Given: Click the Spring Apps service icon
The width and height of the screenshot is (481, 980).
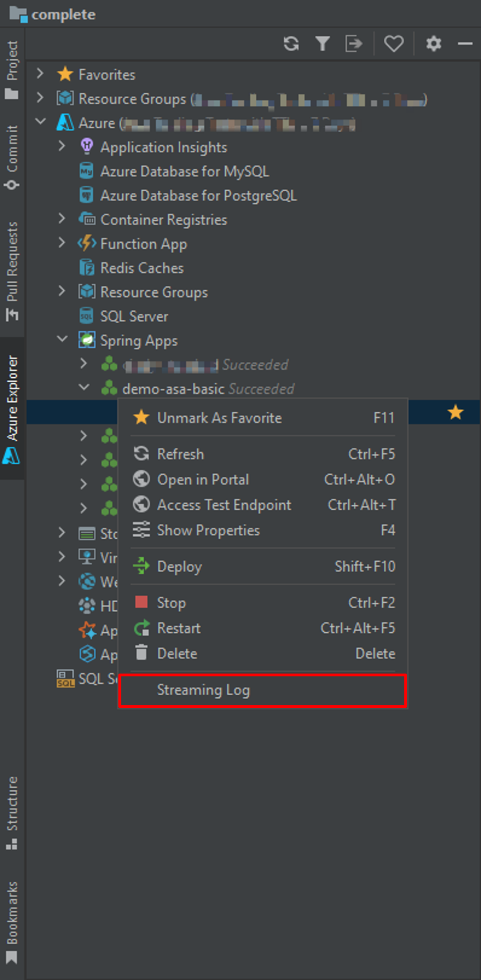Looking at the screenshot, I should coord(87,340).
